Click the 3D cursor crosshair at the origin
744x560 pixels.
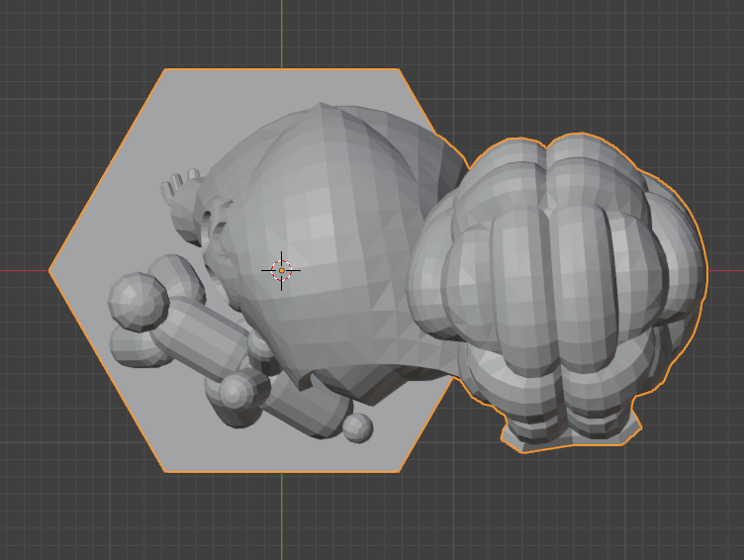(x=281, y=270)
